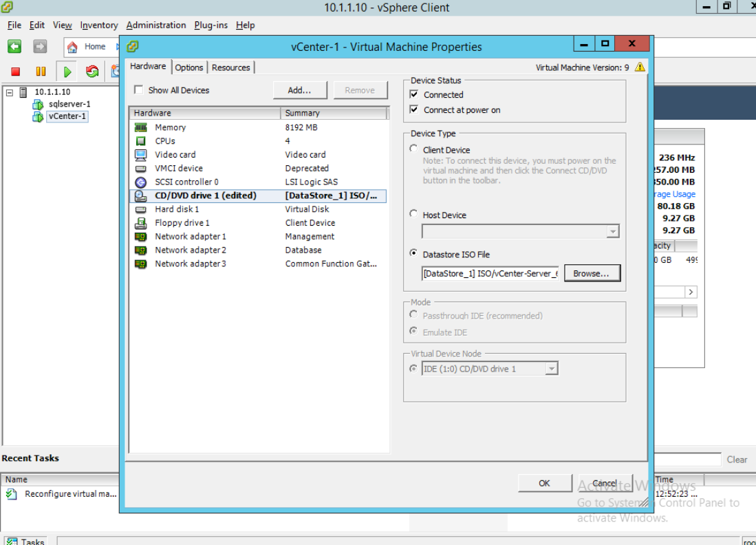Image resolution: width=756 pixels, height=545 pixels.
Task: Click the Name column header in Recent Tasks
Action: tap(60, 480)
